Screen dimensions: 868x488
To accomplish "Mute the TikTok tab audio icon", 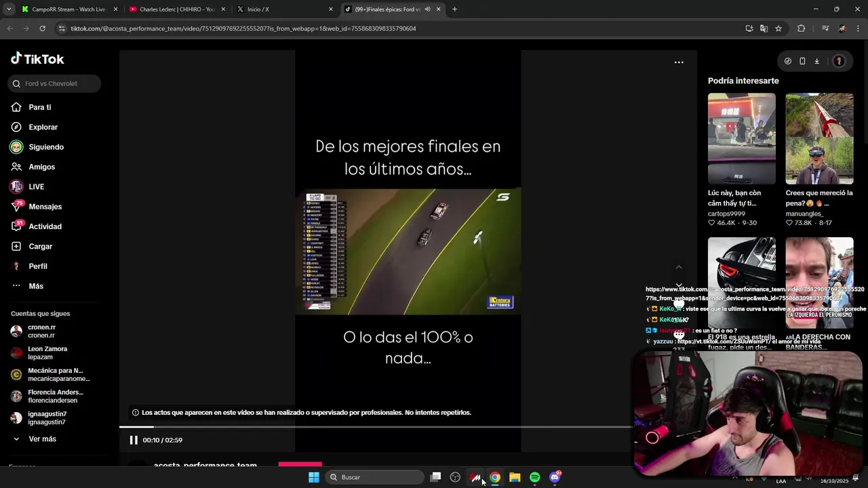I will [427, 9].
